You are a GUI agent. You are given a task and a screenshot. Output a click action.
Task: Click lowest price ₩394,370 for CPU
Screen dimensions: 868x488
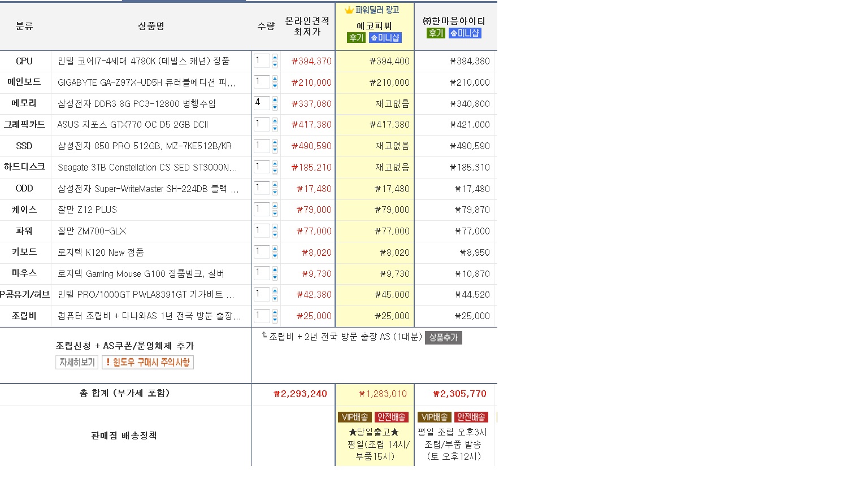coord(311,61)
